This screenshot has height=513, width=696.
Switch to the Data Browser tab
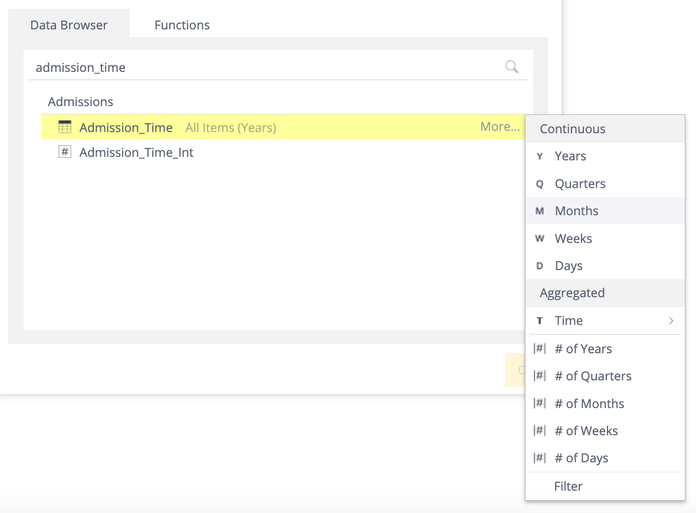click(69, 25)
